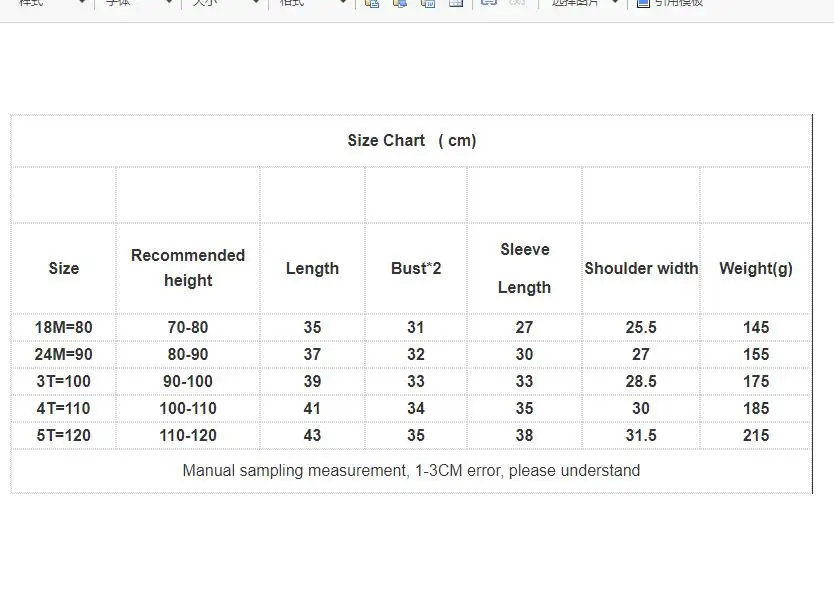
Task: Click Sleeve Length "38" in 5T=120 row
Action: pyautogui.click(x=524, y=435)
